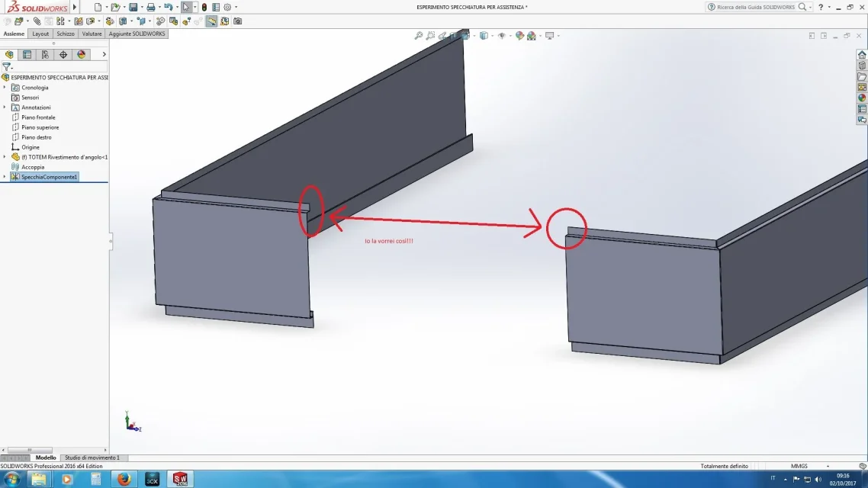Screen dimensions: 868x488
Task: Switch to the Valutare tab
Action: [x=92, y=34]
